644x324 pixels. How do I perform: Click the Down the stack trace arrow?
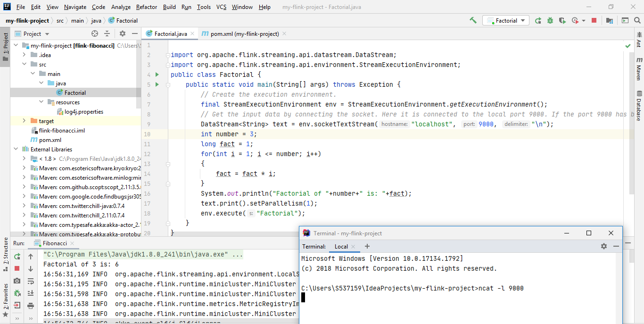point(31,268)
